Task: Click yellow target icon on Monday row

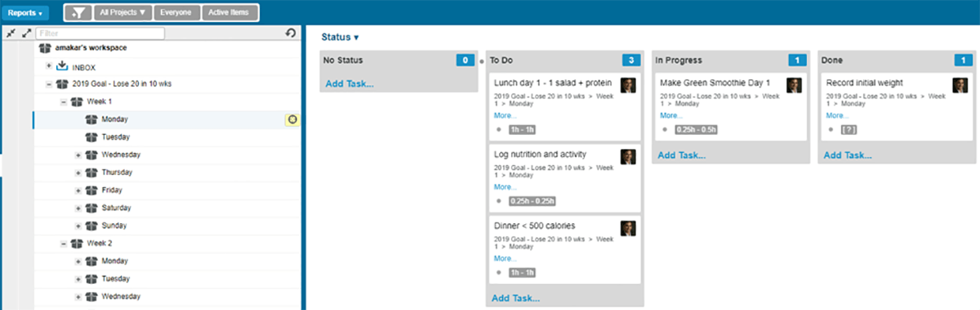Action: 292,119
